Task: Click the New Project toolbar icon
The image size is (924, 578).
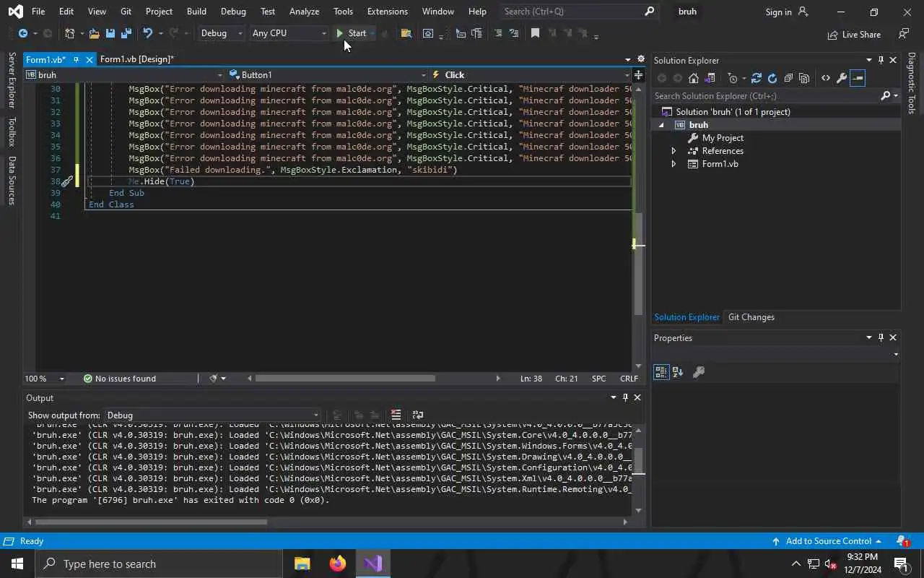Action: [x=70, y=33]
